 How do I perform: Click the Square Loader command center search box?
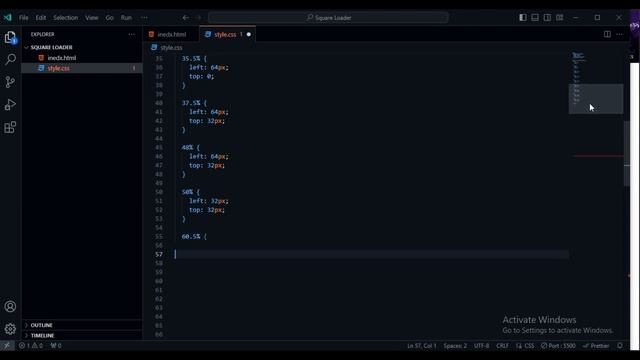(x=329, y=18)
